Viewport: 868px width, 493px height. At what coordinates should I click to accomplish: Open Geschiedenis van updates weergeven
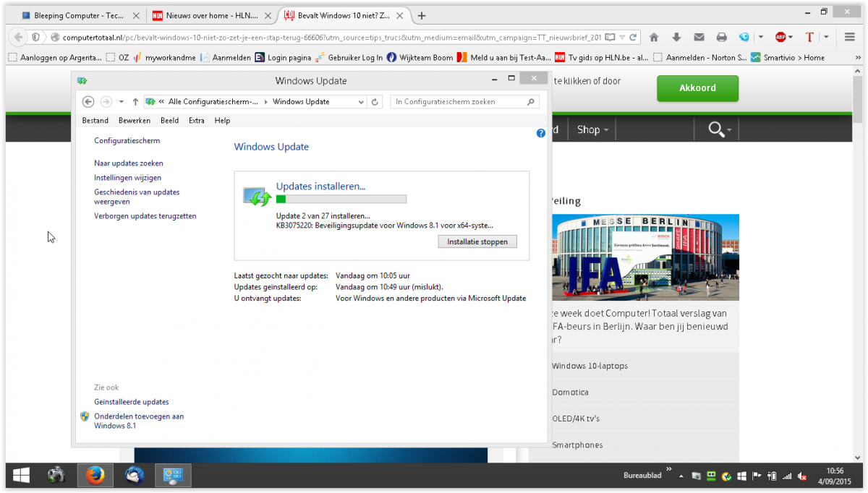(x=137, y=197)
